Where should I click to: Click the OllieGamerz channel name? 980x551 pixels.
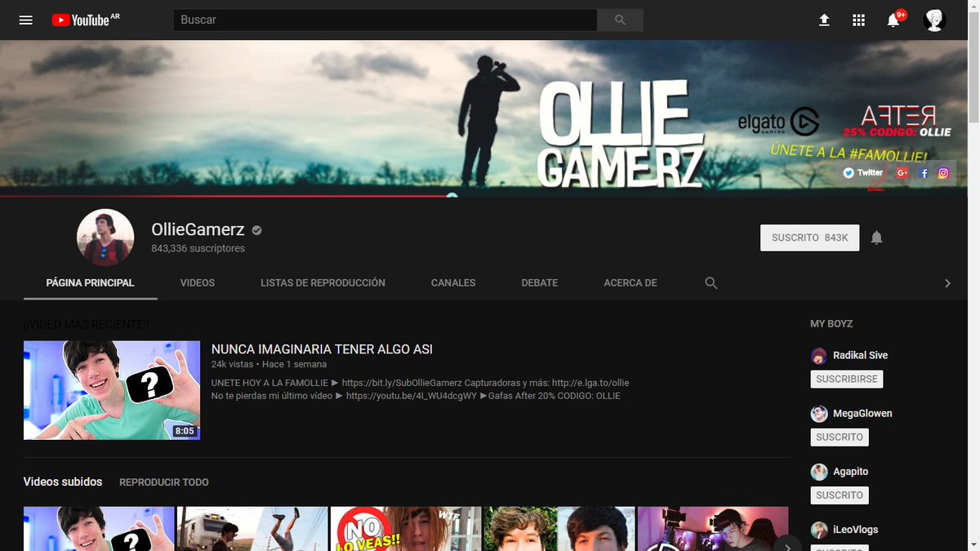(198, 230)
